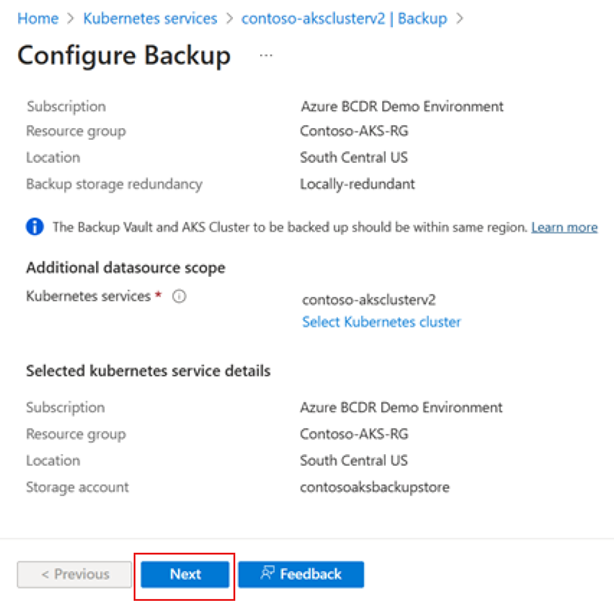The height and width of the screenshot is (607, 614).
Task: Click the Previous button
Action: coord(74,574)
